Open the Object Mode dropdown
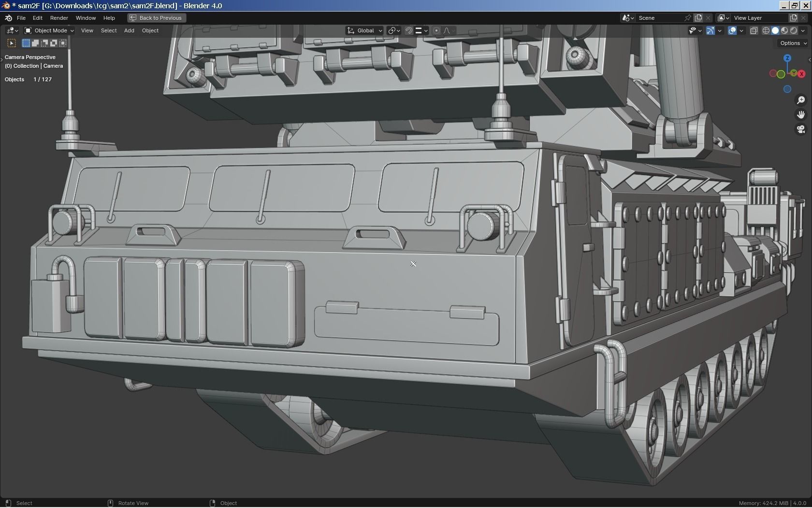Viewport: 812px width, 508px height. (49, 30)
